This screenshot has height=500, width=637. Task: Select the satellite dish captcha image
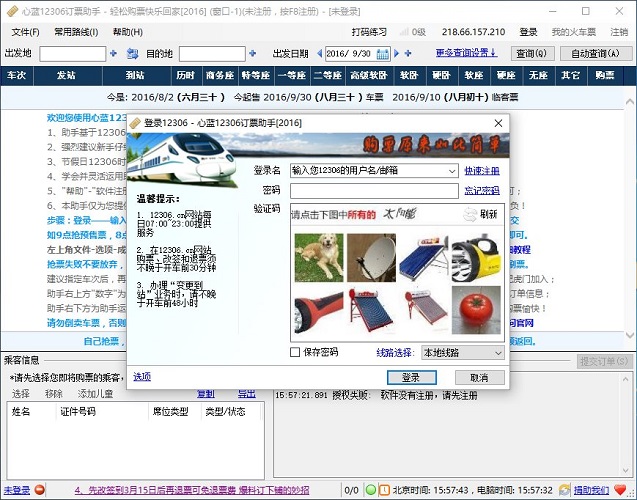pos(371,258)
